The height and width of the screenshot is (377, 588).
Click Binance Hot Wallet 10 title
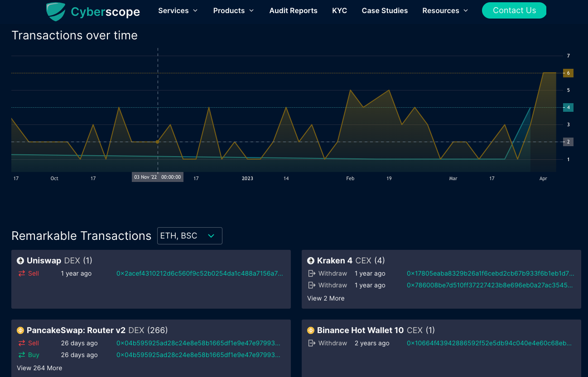(x=360, y=330)
